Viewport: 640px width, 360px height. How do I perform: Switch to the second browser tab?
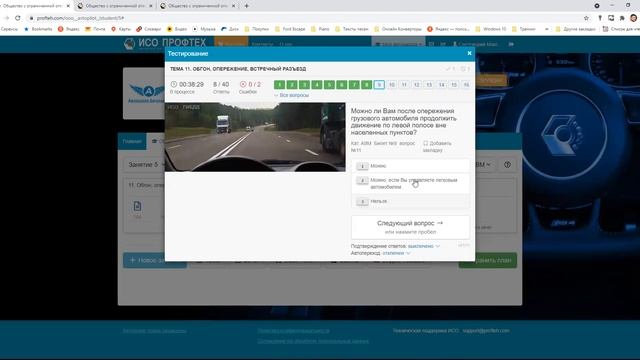pyautogui.click(x=115, y=6)
